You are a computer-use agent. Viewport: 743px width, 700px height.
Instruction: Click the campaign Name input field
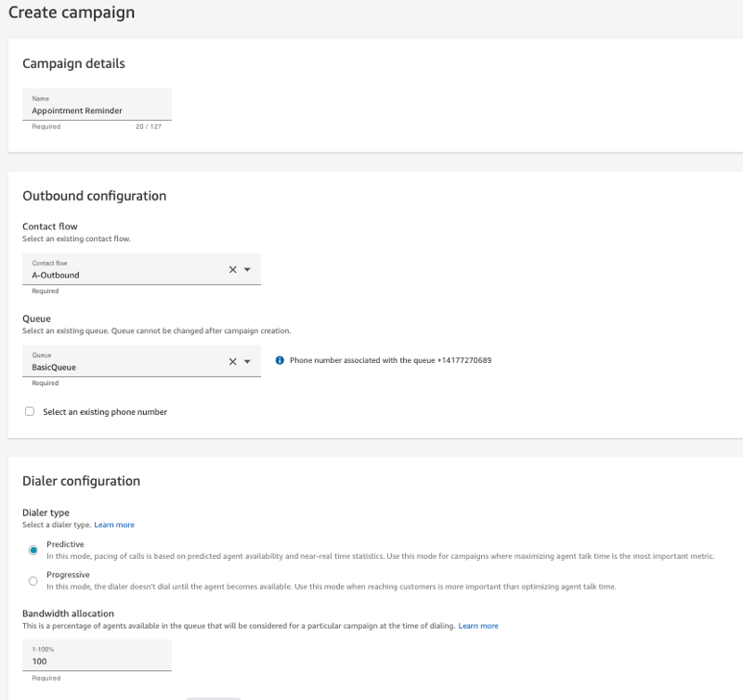97,110
